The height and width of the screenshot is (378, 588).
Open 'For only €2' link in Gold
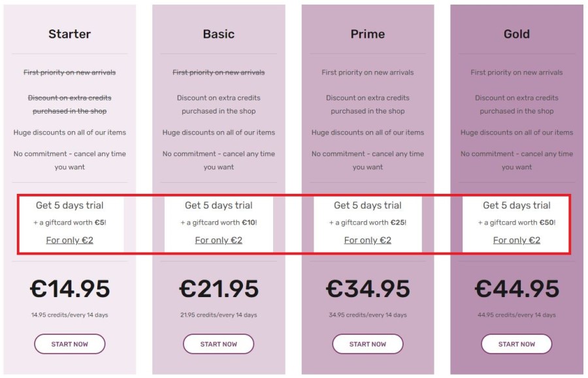(x=516, y=240)
